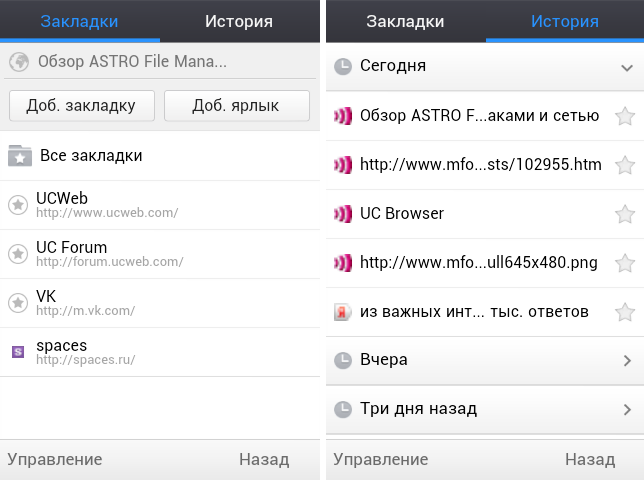The height and width of the screenshot is (480, 644).
Task: Star the из важных инт... history entry
Action: click(x=625, y=312)
